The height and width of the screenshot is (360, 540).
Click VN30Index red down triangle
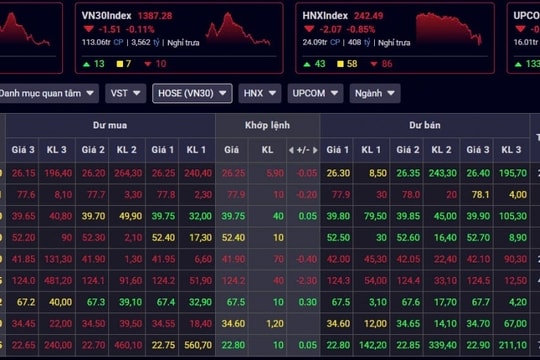pos(89,29)
